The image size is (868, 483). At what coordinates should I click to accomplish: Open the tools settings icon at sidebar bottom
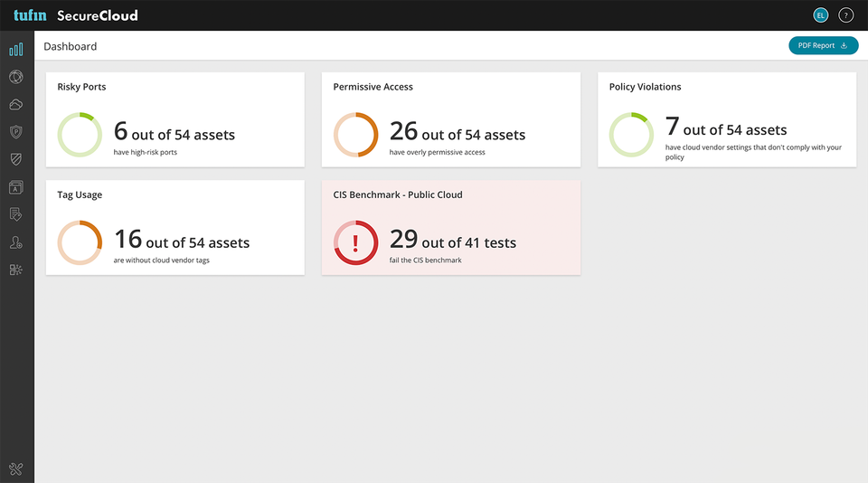[16, 469]
